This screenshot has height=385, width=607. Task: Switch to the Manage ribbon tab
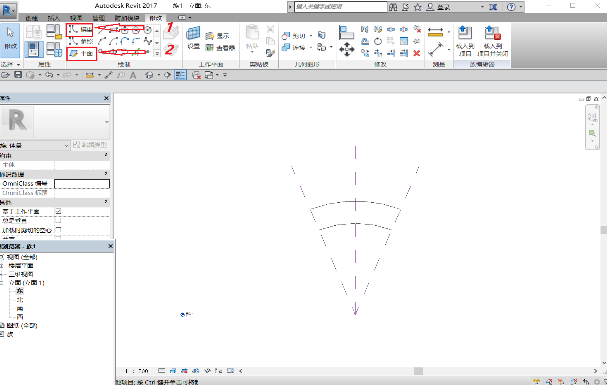click(98, 18)
